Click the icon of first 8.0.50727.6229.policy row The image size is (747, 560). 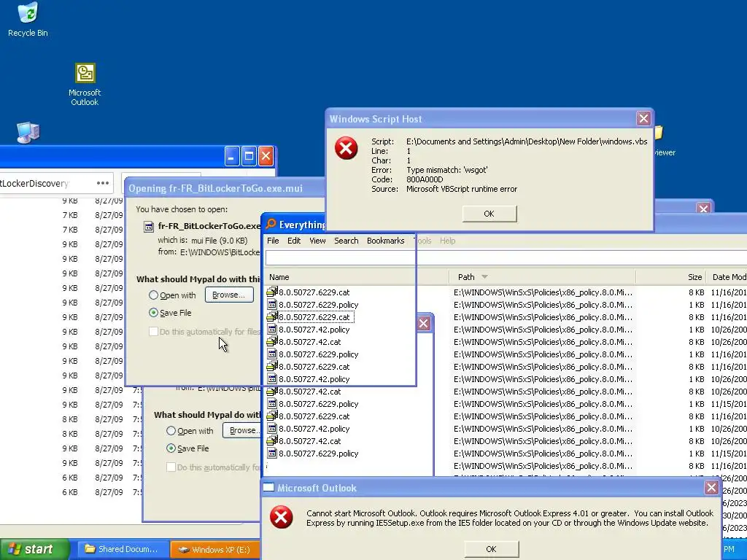tap(272, 304)
